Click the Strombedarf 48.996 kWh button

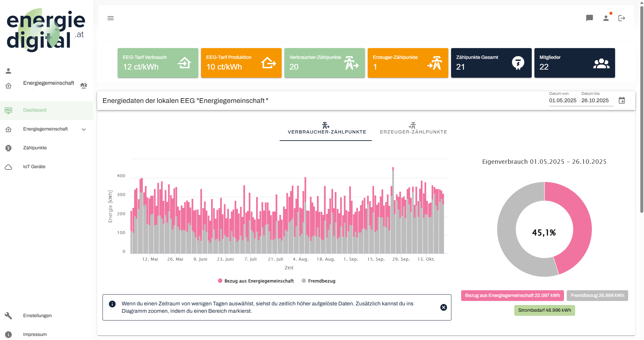[x=545, y=310]
